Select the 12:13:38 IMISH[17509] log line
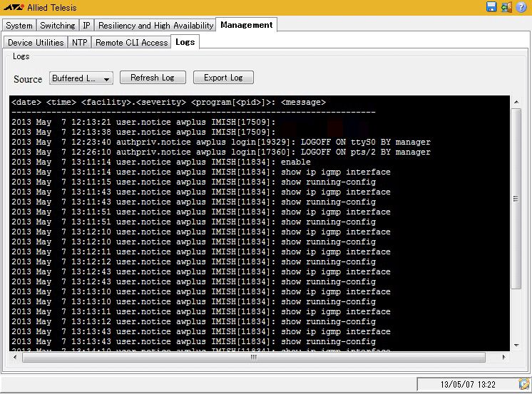The height and width of the screenshot is (394, 532). (143, 132)
